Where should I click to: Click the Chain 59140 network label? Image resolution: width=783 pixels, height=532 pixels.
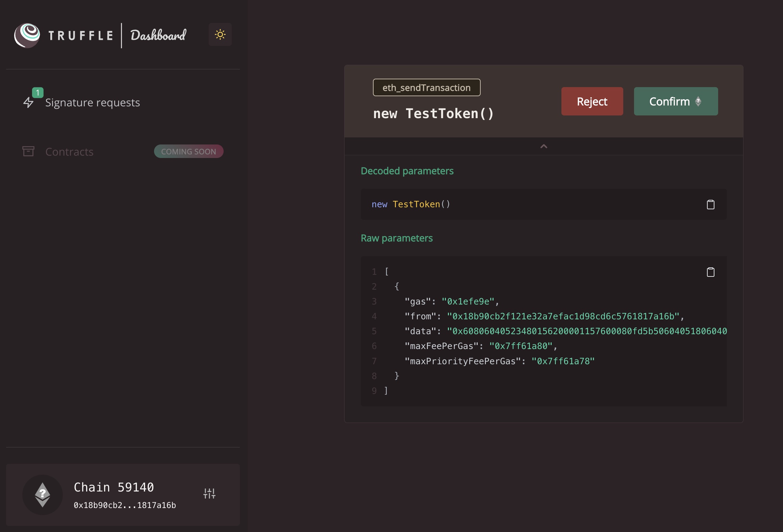pyautogui.click(x=114, y=487)
